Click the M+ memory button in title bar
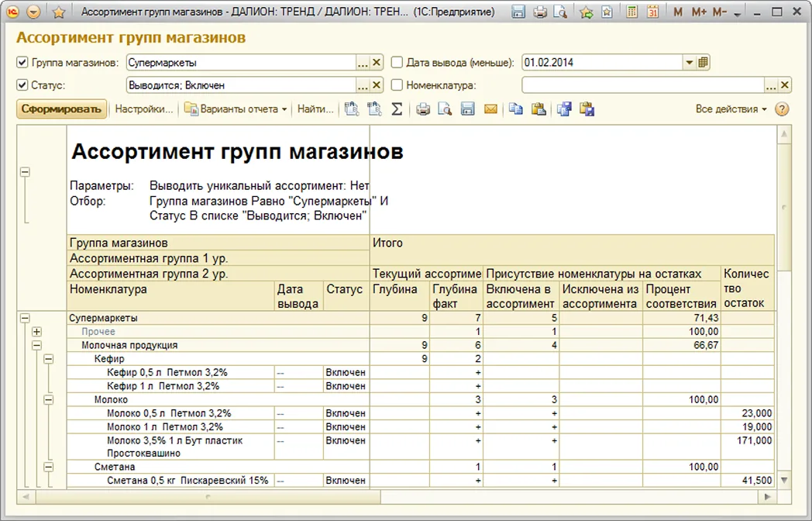812x521 pixels. click(699, 12)
